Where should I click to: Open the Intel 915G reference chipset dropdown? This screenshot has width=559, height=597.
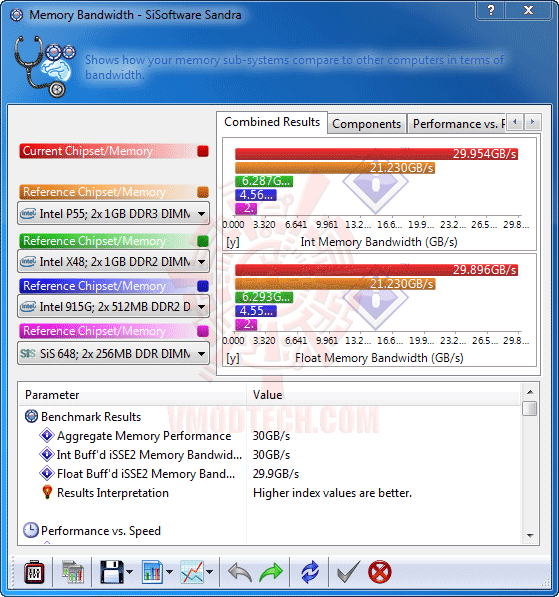click(x=113, y=306)
